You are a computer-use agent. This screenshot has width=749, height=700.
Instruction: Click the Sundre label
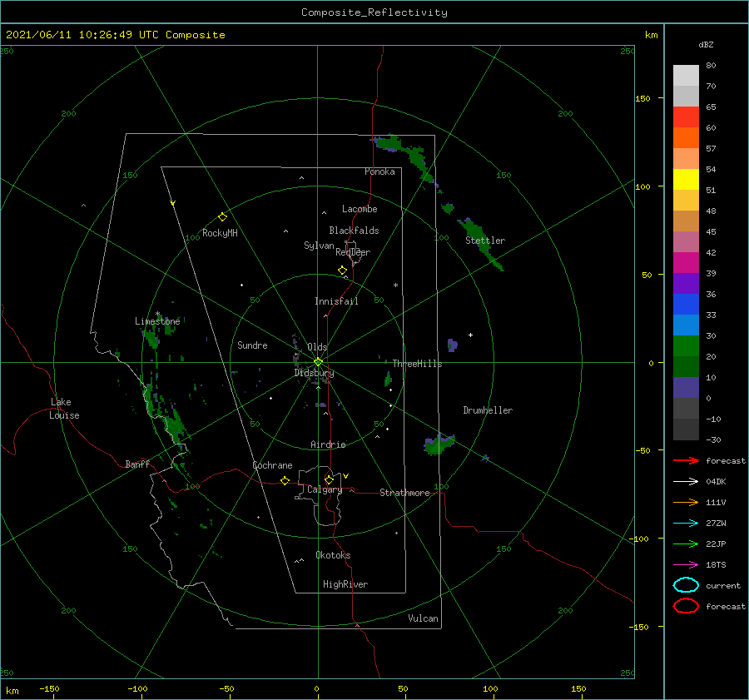click(x=252, y=345)
